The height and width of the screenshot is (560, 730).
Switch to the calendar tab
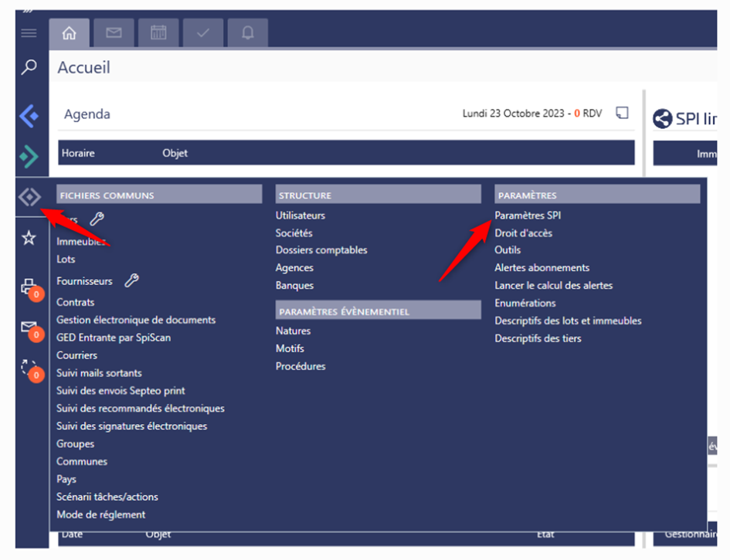tap(158, 33)
